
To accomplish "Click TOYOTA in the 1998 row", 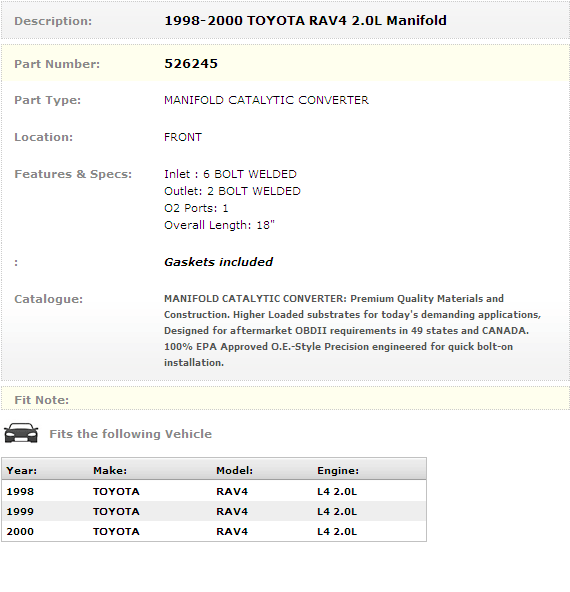I will coord(116,492).
